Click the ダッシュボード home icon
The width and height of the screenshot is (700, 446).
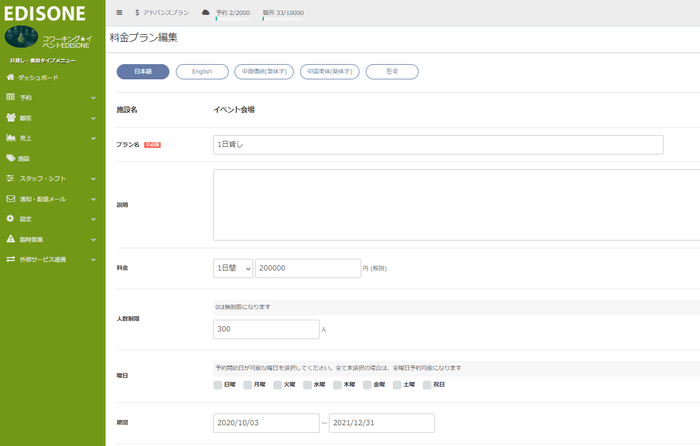coord(10,77)
